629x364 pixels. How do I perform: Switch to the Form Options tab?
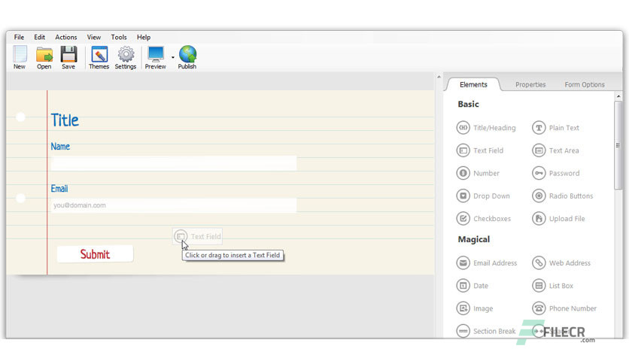[x=585, y=84]
